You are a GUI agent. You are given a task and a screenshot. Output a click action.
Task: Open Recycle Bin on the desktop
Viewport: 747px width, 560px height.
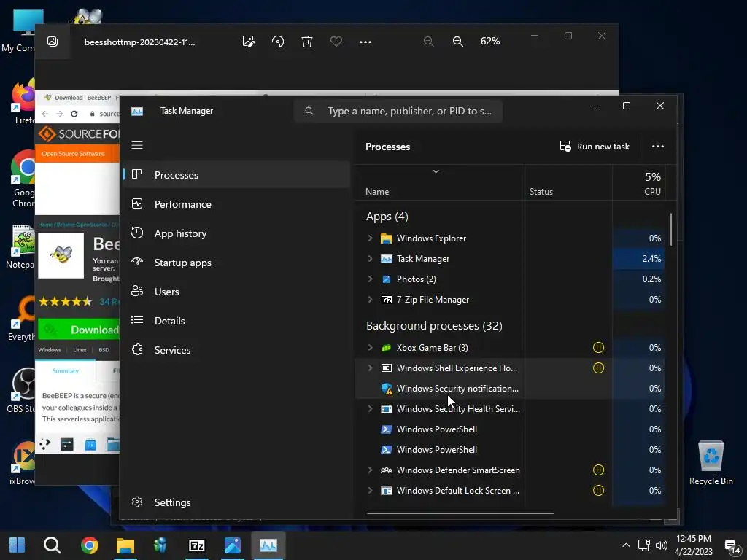coord(711,462)
